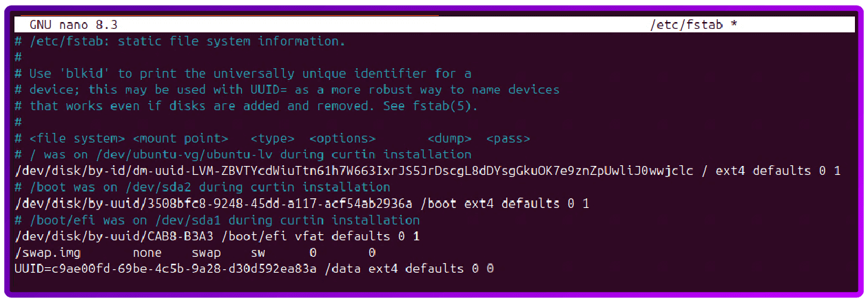Viewport: 868px width, 303px height.
Task: Place cursor on the by-uuid/3508bfc8 device path
Action: pyautogui.click(x=214, y=204)
